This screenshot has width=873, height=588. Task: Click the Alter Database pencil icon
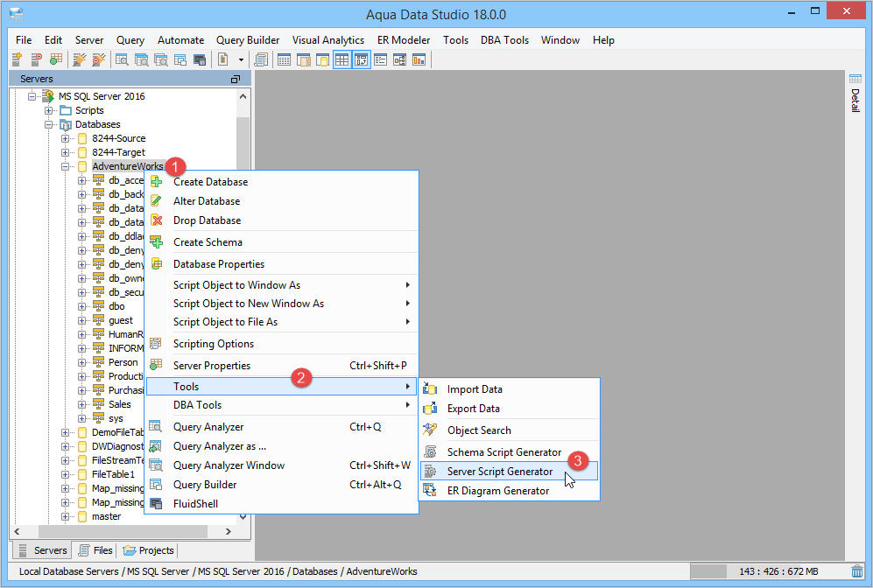(x=157, y=201)
